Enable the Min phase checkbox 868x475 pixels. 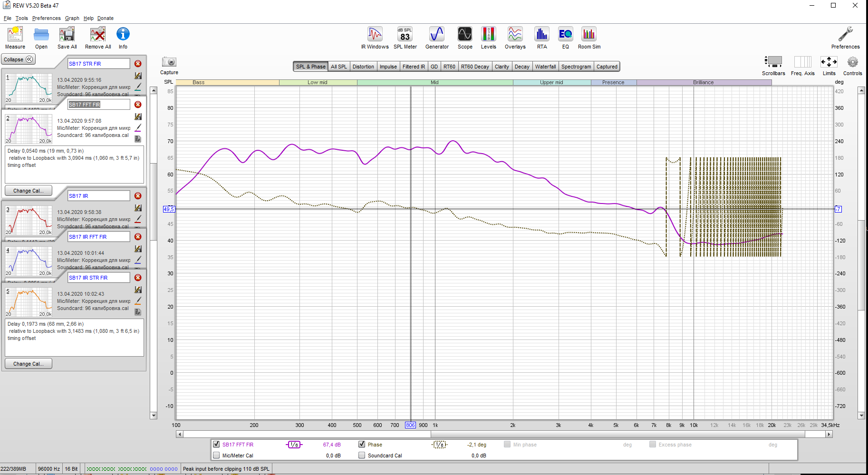[x=507, y=444]
